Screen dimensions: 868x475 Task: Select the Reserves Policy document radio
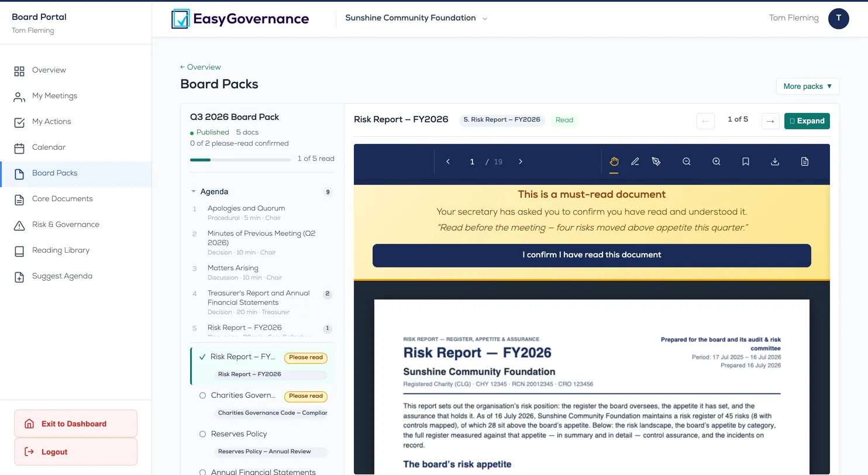(x=202, y=434)
